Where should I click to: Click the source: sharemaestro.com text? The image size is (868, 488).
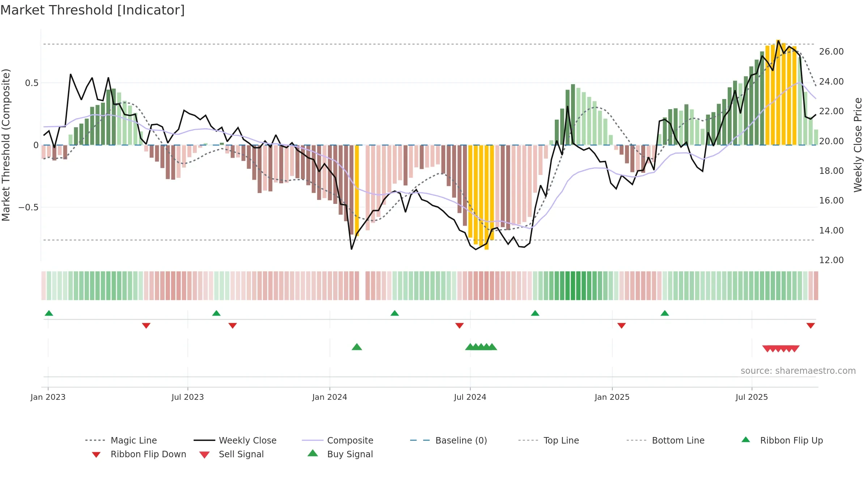798,371
